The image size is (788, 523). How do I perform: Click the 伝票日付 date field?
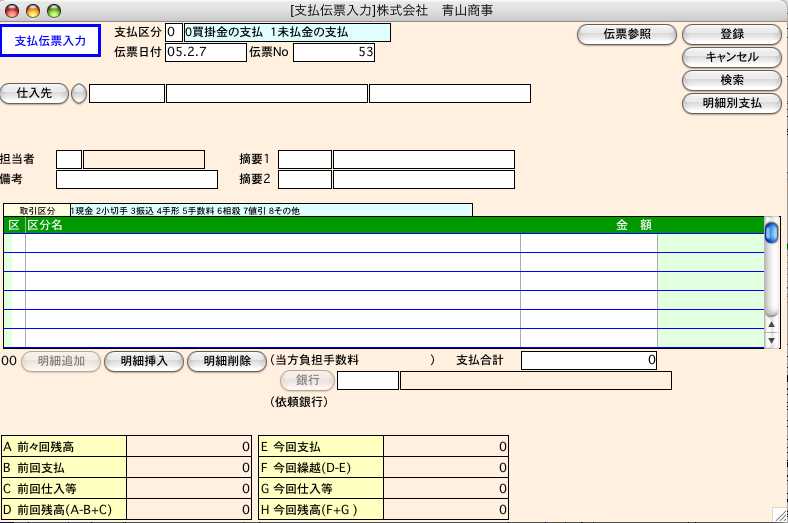tap(205, 52)
